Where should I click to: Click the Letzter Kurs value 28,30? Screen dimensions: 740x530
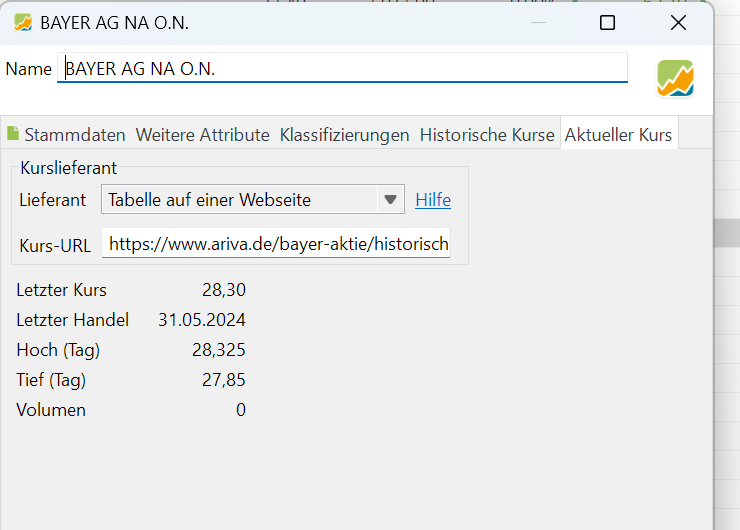[x=224, y=290]
